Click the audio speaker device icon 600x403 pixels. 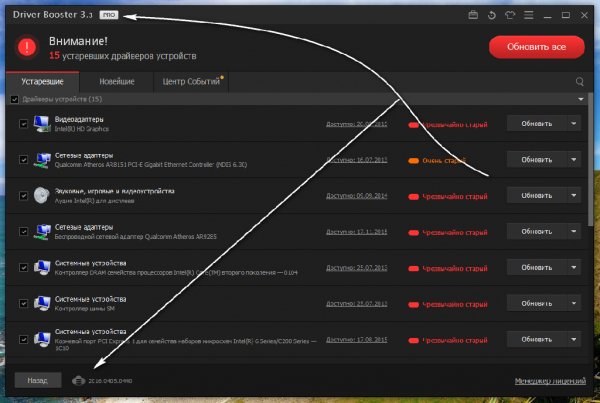(x=41, y=196)
